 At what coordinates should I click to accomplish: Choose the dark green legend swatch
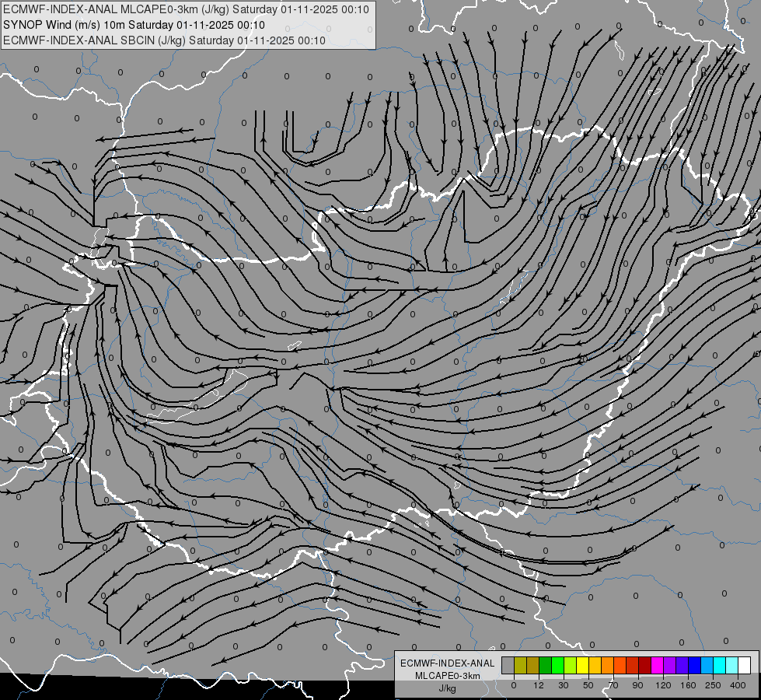546,665
